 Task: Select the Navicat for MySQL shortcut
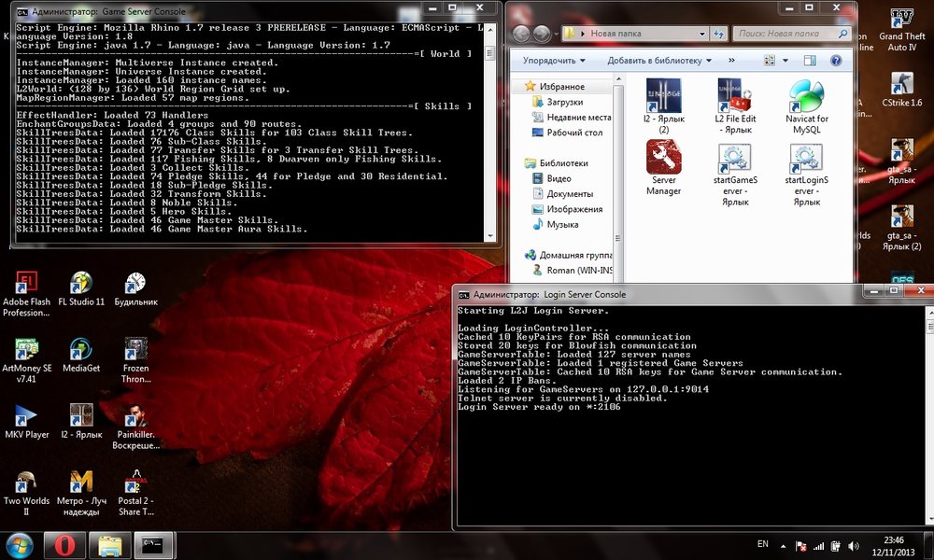(806, 96)
